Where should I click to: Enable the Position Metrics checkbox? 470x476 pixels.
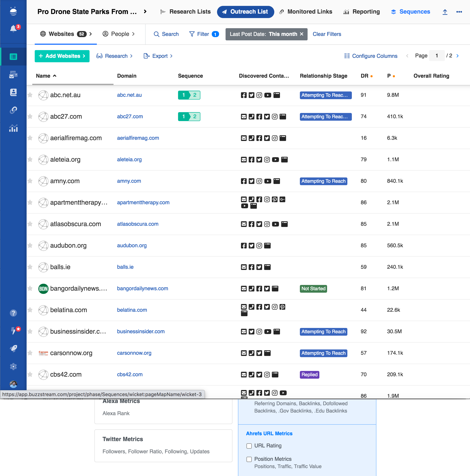pos(249,459)
